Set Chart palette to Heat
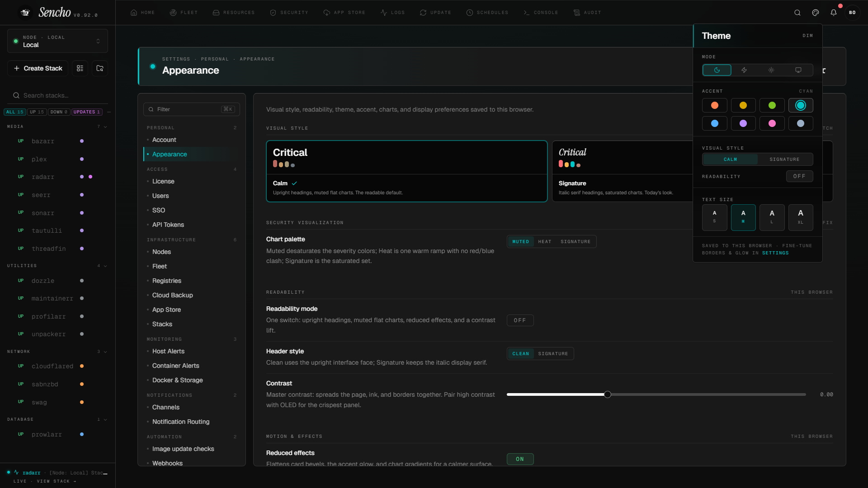Screen dimensions: 868x488 click(545, 242)
